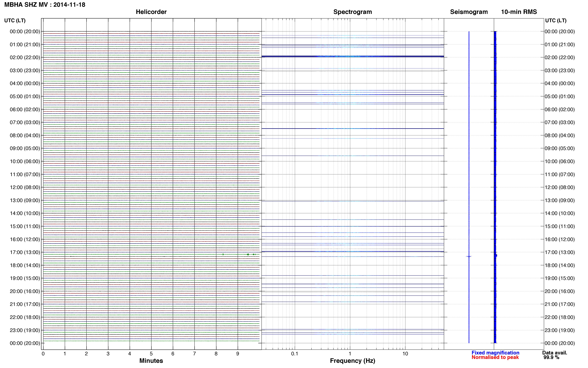The image size is (588, 368).
Task: Select the 'Spectrogram' panel heading
Action: (x=352, y=12)
